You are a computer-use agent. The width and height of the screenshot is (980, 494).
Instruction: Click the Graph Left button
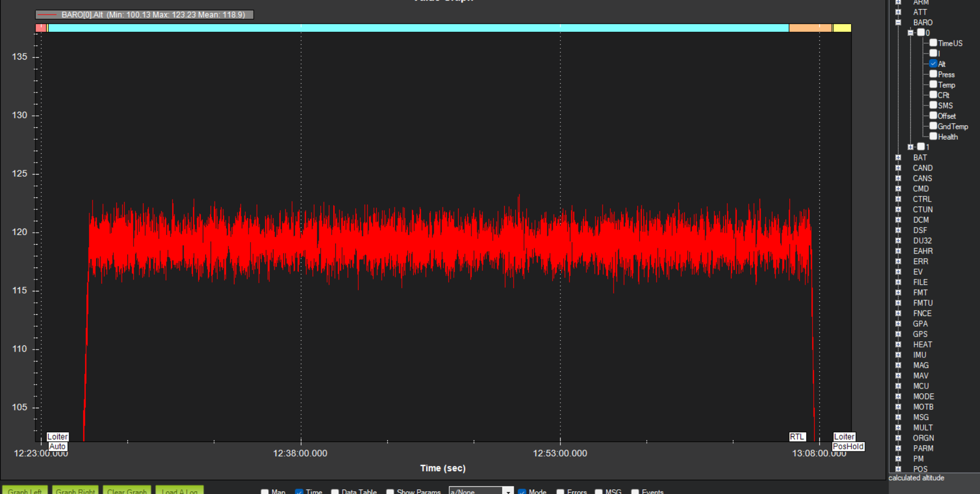coord(24,490)
